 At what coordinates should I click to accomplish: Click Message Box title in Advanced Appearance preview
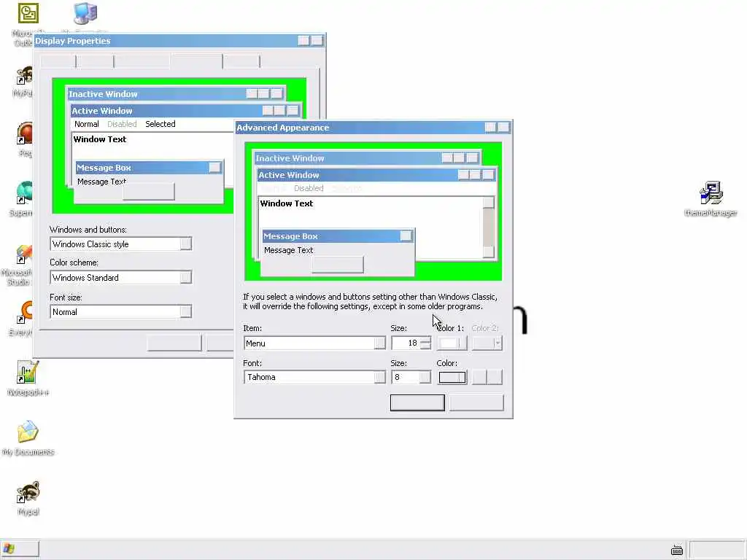[x=290, y=236]
